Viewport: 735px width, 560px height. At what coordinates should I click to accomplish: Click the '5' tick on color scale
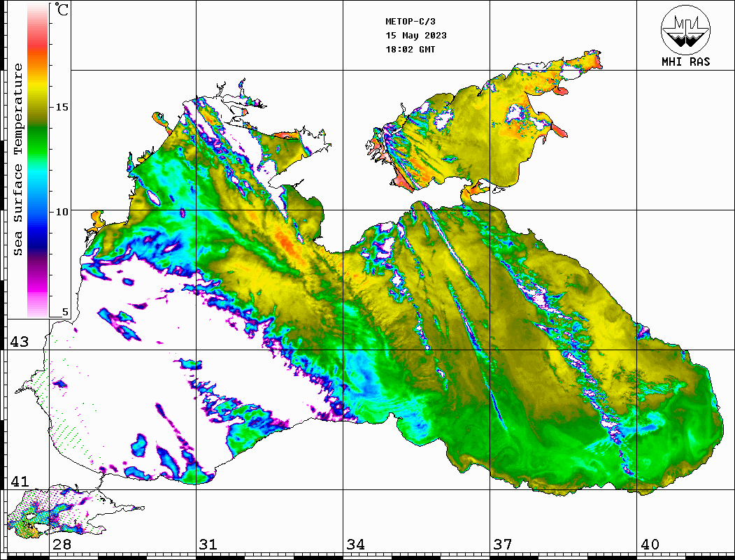(x=65, y=313)
